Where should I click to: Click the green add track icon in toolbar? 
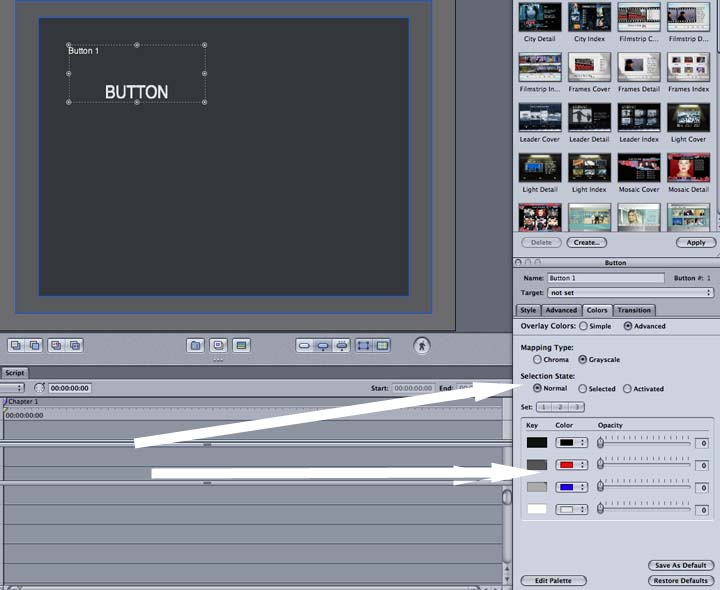coord(241,345)
